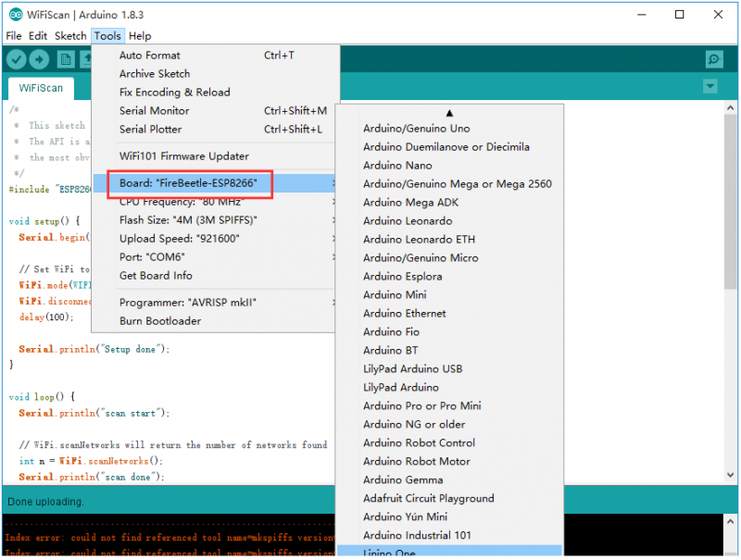This screenshot has width=741, height=560.
Task: Click Get Board Info entry
Action: (x=216, y=275)
